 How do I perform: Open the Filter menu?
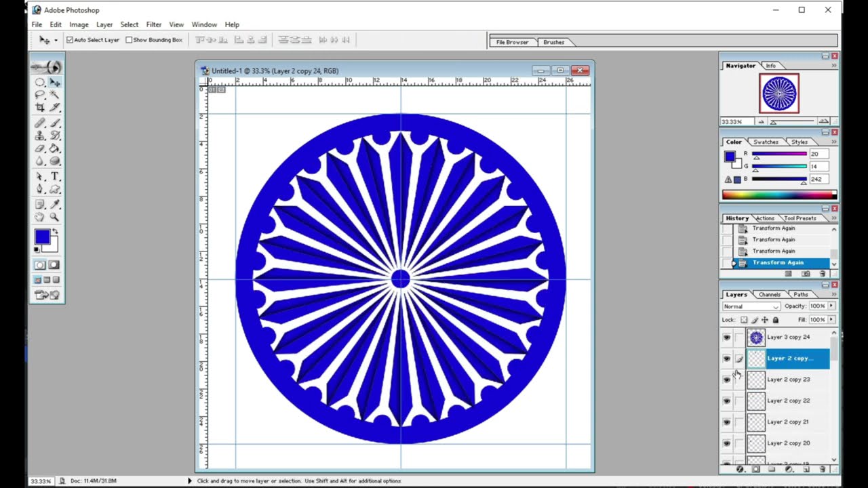click(154, 24)
